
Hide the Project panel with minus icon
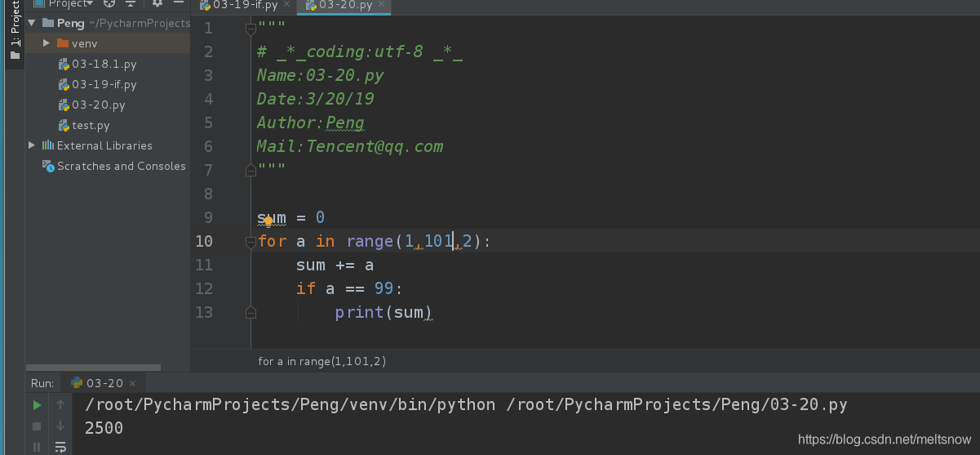click(x=179, y=4)
